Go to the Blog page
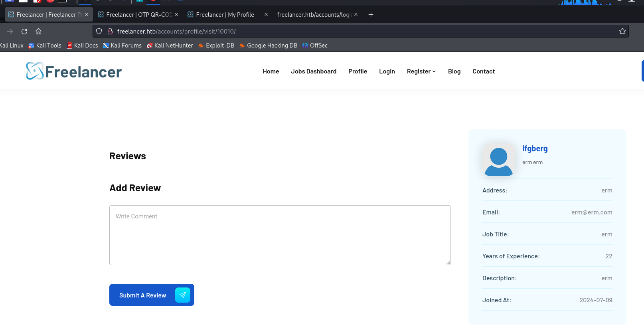The height and width of the screenshot is (329, 644). pos(454,71)
